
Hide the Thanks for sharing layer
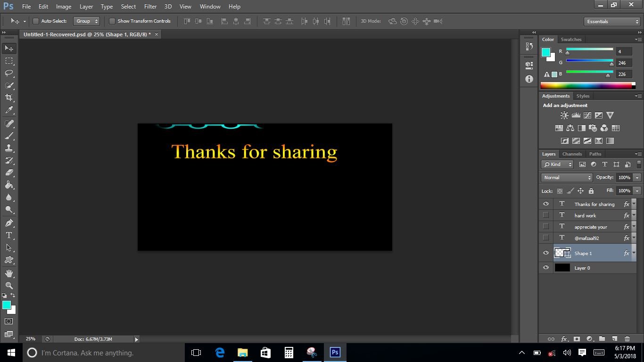pyautogui.click(x=546, y=204)
